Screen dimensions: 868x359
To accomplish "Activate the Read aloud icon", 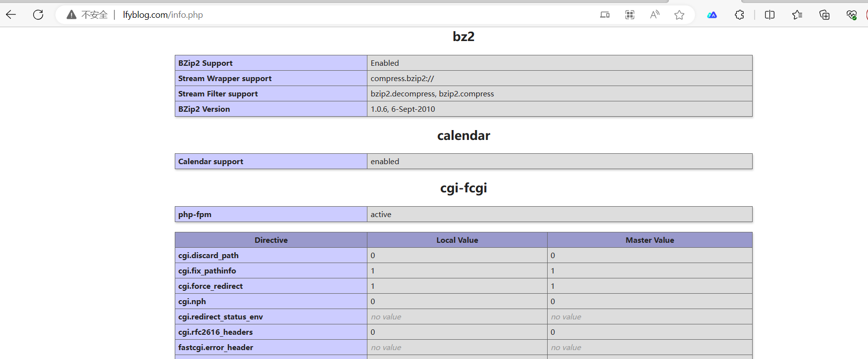I will click(x=655, y=15).
